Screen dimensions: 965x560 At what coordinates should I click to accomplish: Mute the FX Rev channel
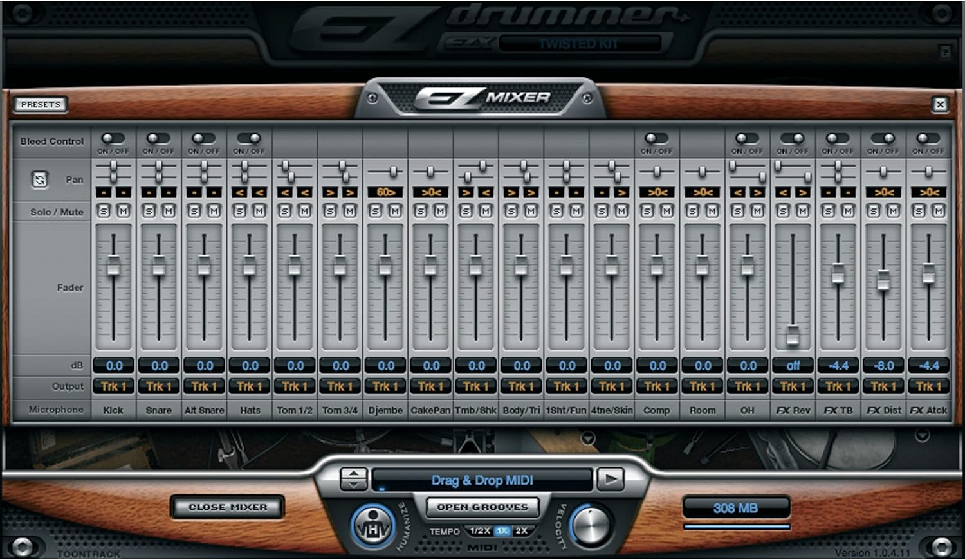[803, 211]
